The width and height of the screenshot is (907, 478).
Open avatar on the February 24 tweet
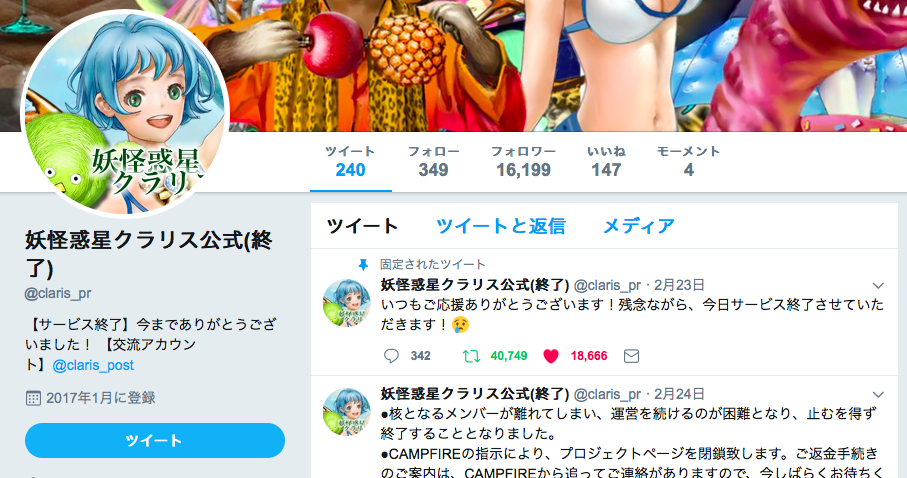tap(346, 411)
